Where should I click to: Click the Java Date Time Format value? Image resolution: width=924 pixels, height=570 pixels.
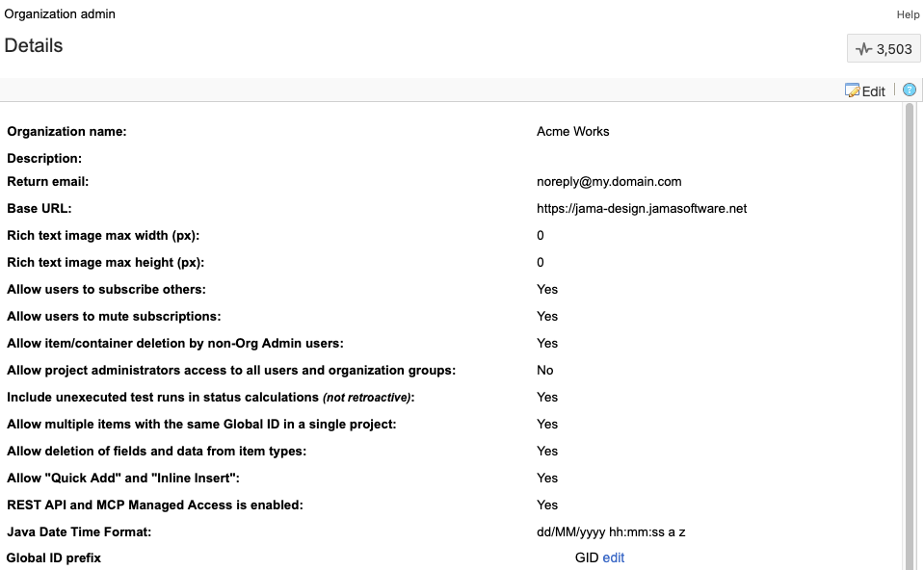[611, 532]
